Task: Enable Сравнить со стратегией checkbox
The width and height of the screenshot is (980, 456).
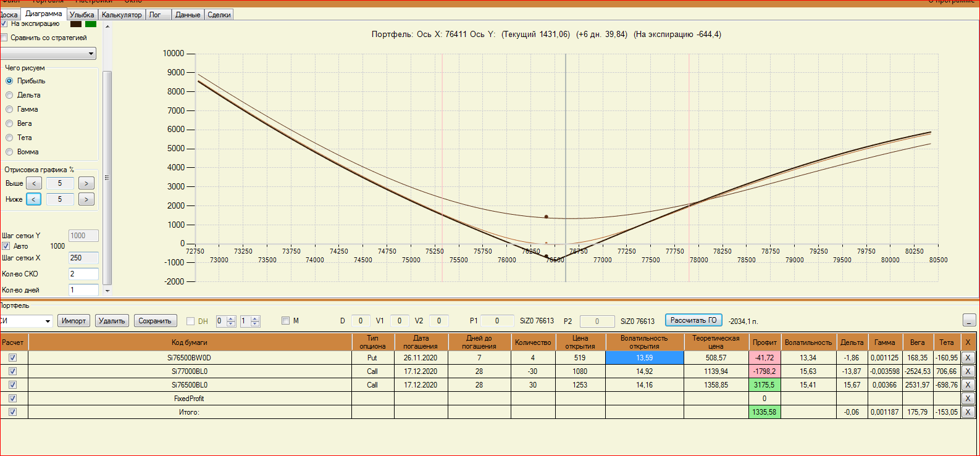Action: point(4,38)
